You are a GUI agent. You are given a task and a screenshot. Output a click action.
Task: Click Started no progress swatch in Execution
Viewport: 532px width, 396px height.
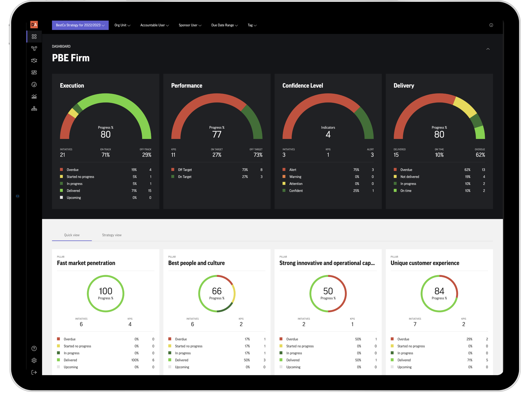[61, 176]
